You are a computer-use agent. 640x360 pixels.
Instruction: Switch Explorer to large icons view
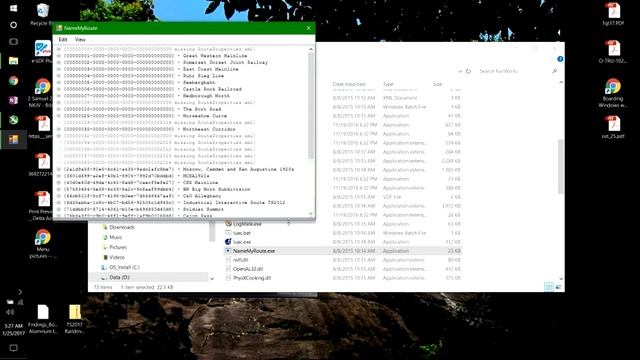click(558, 287)
